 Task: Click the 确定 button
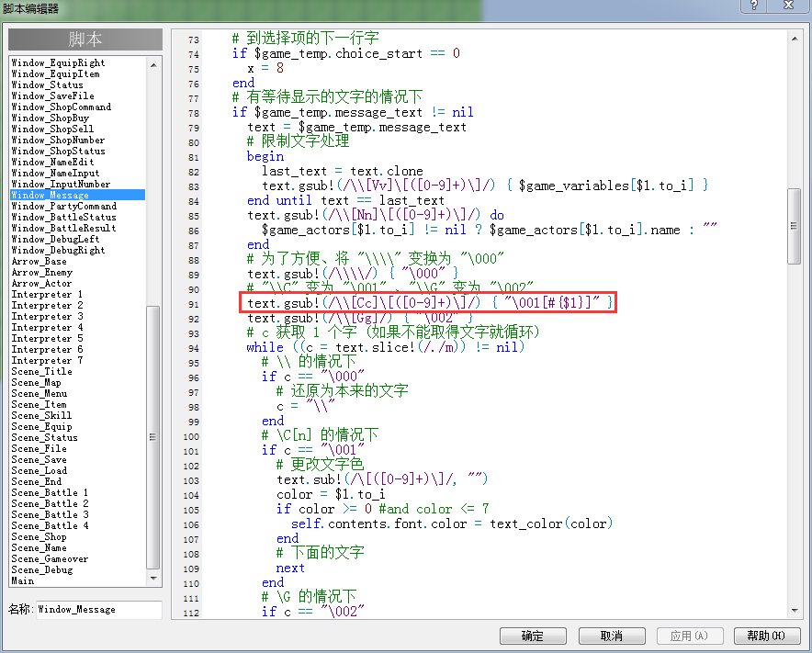533,636
